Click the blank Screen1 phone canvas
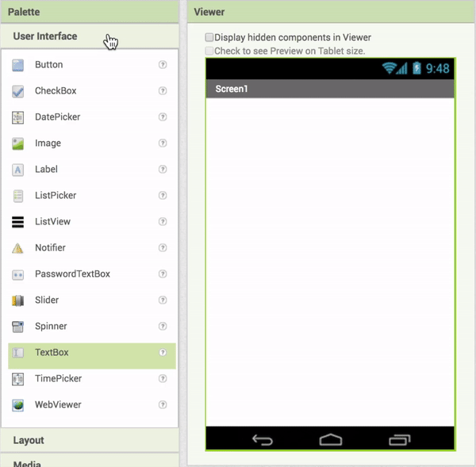 coord(330,262)
